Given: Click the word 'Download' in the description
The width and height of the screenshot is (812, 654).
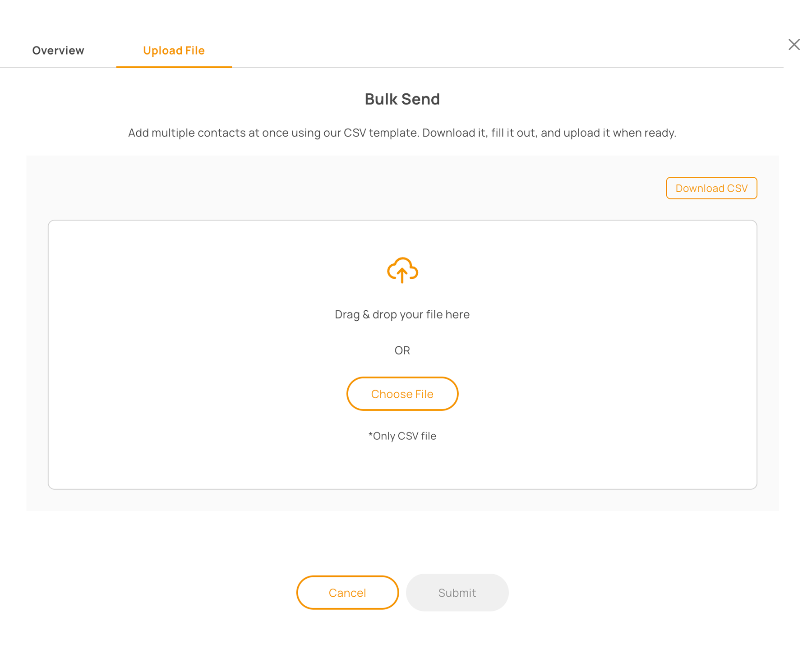Looking at the screenshot, I should coord(446,133).
